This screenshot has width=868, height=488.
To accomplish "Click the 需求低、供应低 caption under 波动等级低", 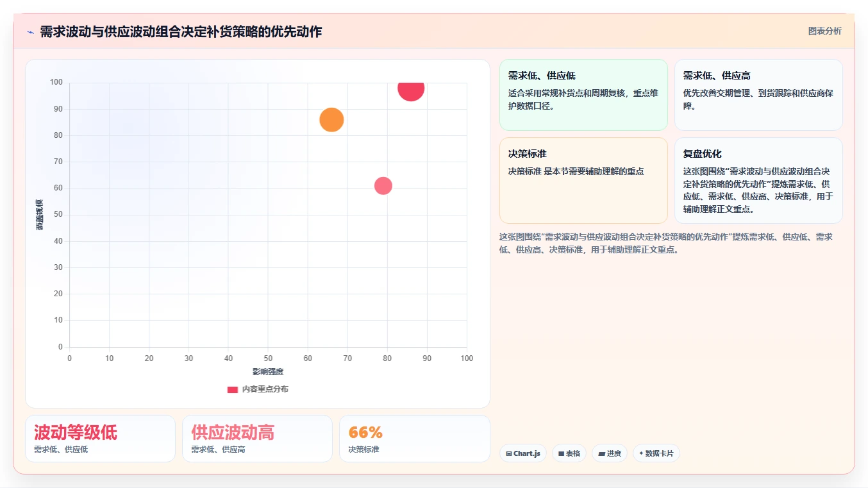I will click(x=61, y=450).
